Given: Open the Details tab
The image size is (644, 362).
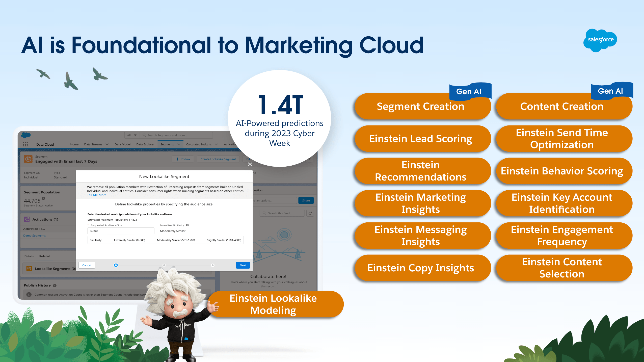Looking at the screenshot, I should (x=29, y=256).
